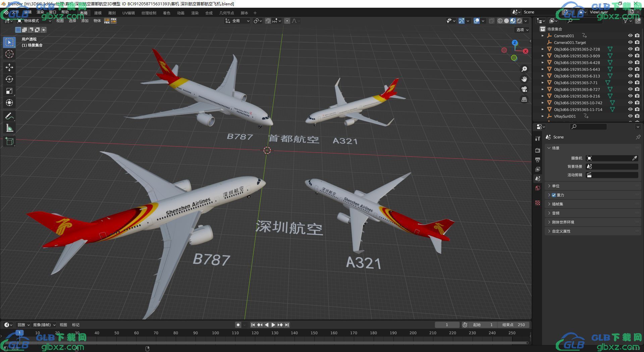Choose the Move tool

click(9, 67)
